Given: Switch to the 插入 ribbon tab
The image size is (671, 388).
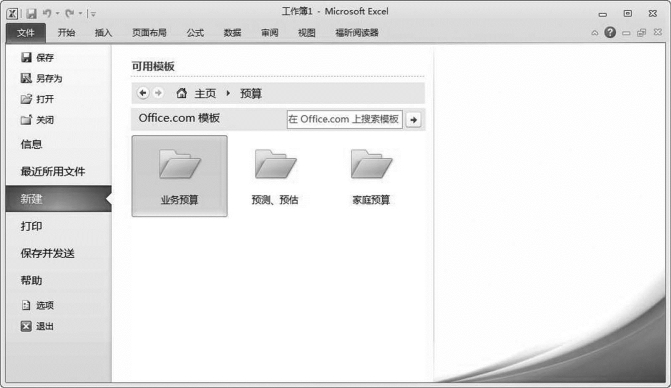Looking at the screenshot, I should tap(103, 33).
